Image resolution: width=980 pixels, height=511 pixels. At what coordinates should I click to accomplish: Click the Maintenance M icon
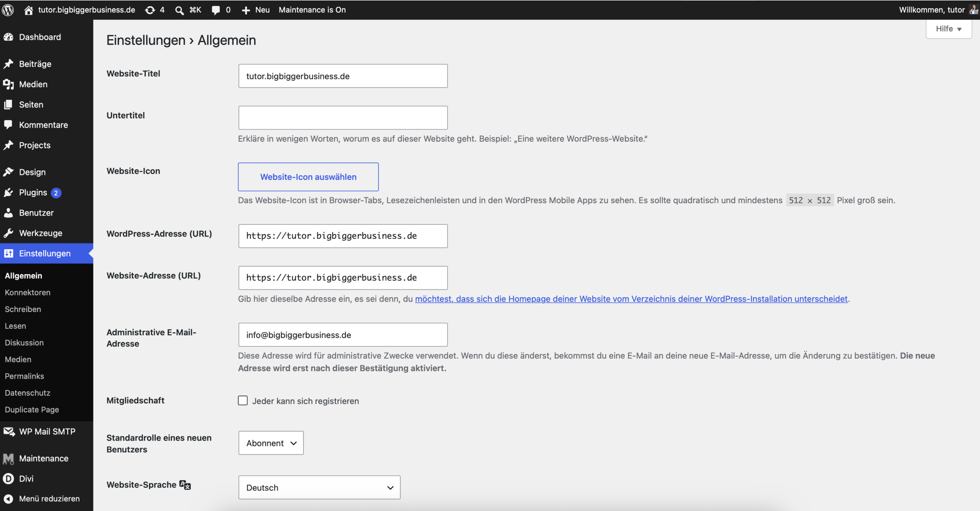click(8, 458)
